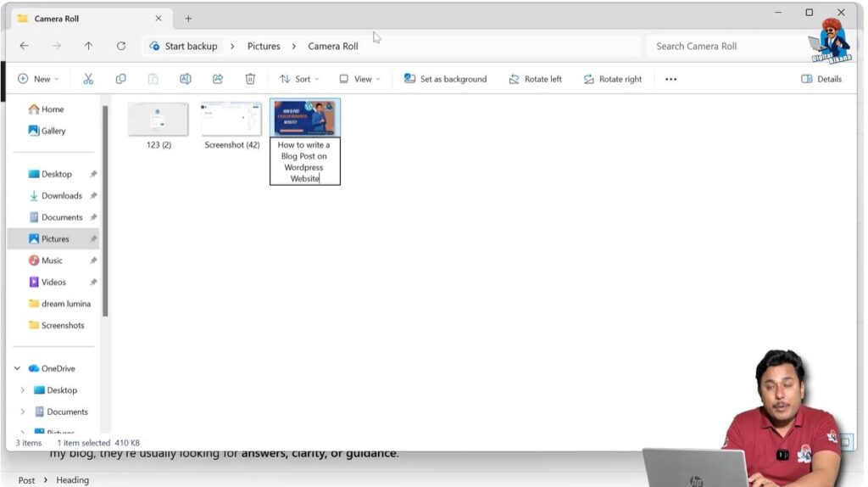This screenshot has width=868, height=487.
Task: Open Documents under OneDrive
Action: (x=61, y=411)
